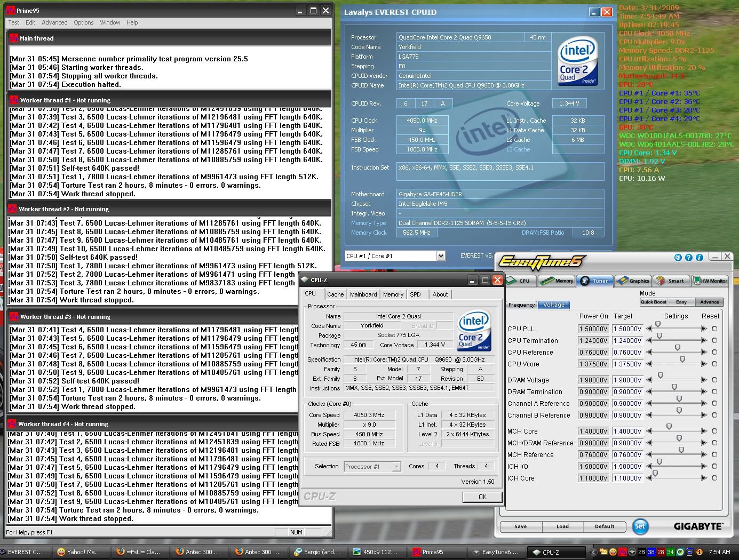
Task: Click Default in EasyTune6
Action: tap(605, 526)
